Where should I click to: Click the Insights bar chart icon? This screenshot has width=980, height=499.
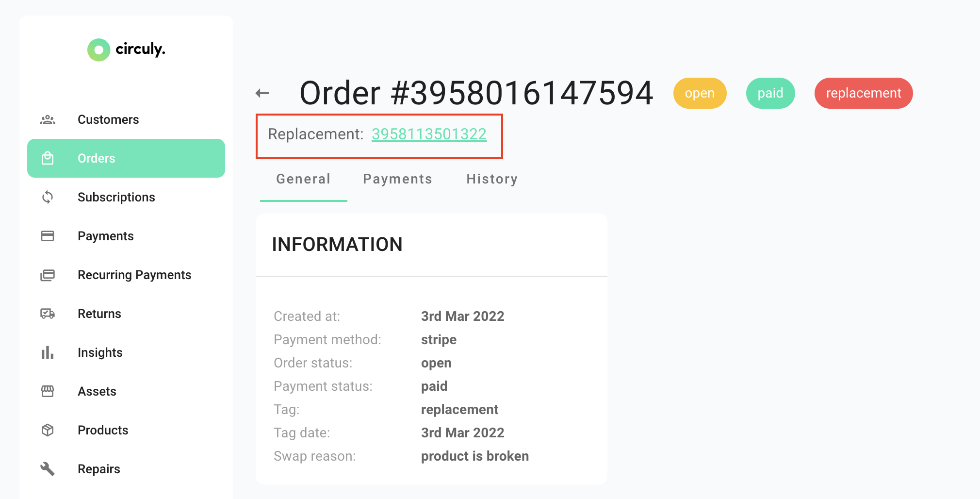[x=48, y=352]
